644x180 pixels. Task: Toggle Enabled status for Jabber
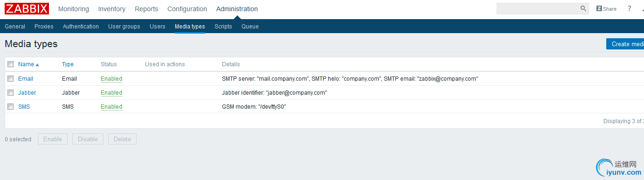(x=111, y=93)
